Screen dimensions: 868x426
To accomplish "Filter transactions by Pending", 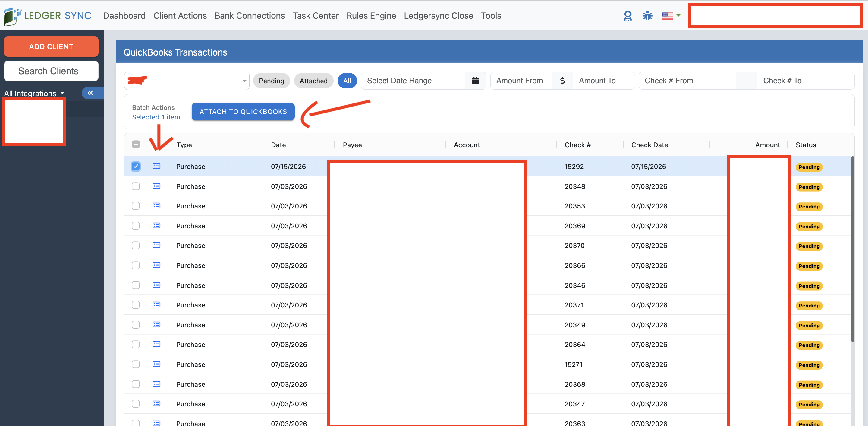I will pyautogui.click(x=271, y=81).
